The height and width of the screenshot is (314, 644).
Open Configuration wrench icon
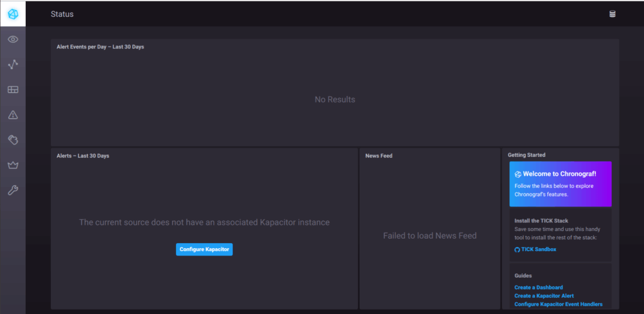click(13, 190)
